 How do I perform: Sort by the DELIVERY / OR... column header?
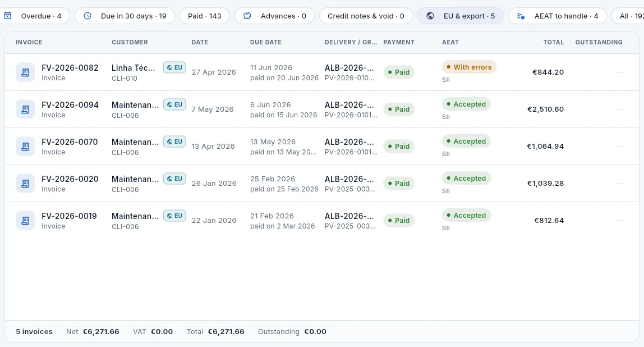(351, 42)
